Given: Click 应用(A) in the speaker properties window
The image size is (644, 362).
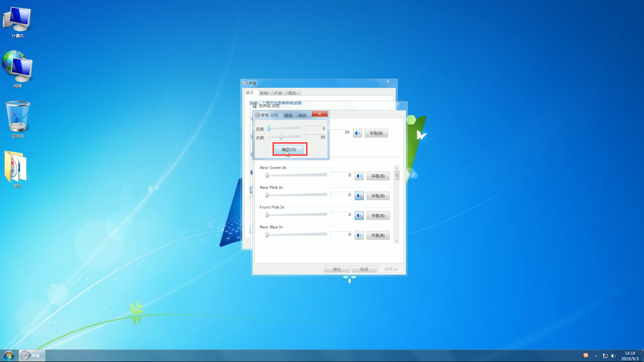Looking at the screenshot, I should point(391,269).
